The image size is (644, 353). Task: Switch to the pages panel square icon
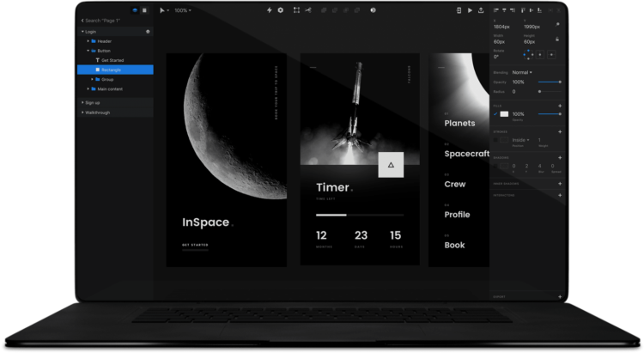[x=144, y=10]
